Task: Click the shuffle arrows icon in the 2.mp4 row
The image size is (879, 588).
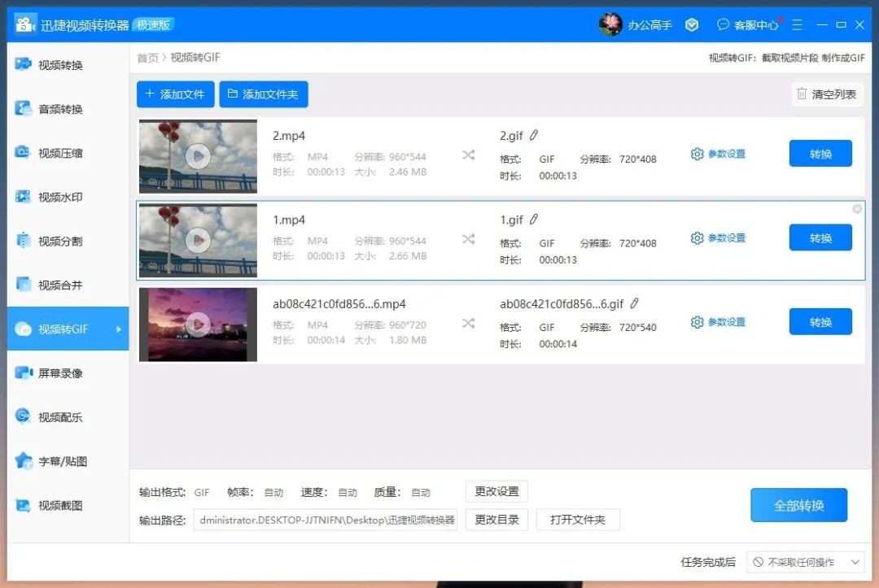Action: click(x=469, y=155)
